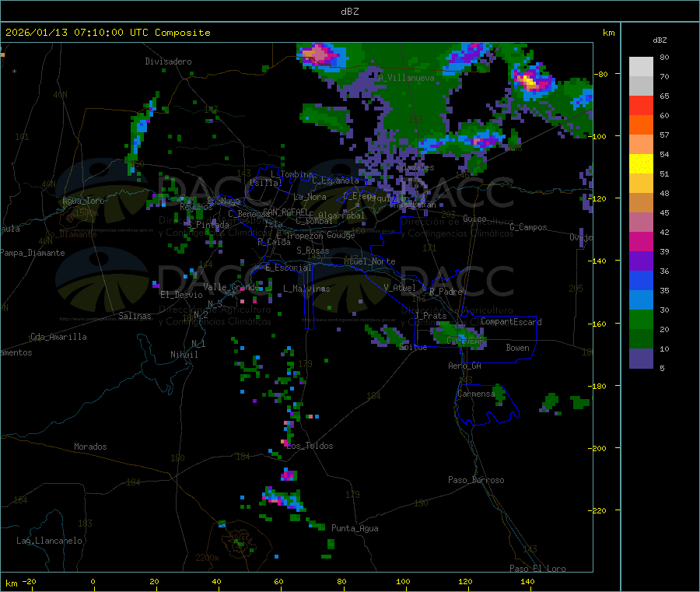
Task: Click the L_Malvinas map label
Action: (306, 289)
